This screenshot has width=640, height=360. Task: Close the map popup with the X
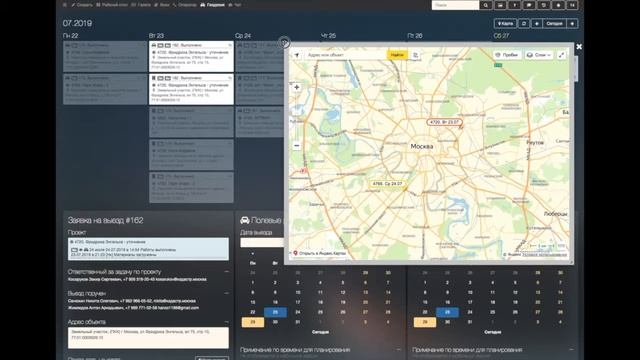pos(579,47)
